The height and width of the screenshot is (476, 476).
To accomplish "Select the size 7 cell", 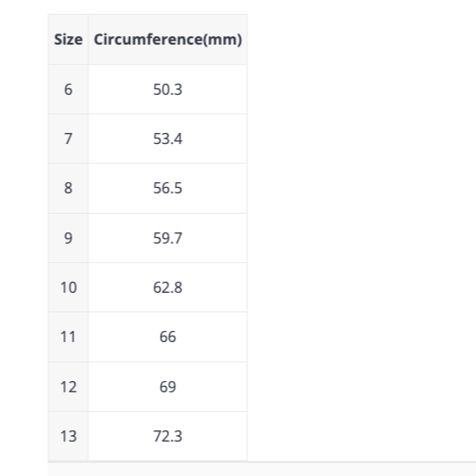I will [x=68, y=139].
